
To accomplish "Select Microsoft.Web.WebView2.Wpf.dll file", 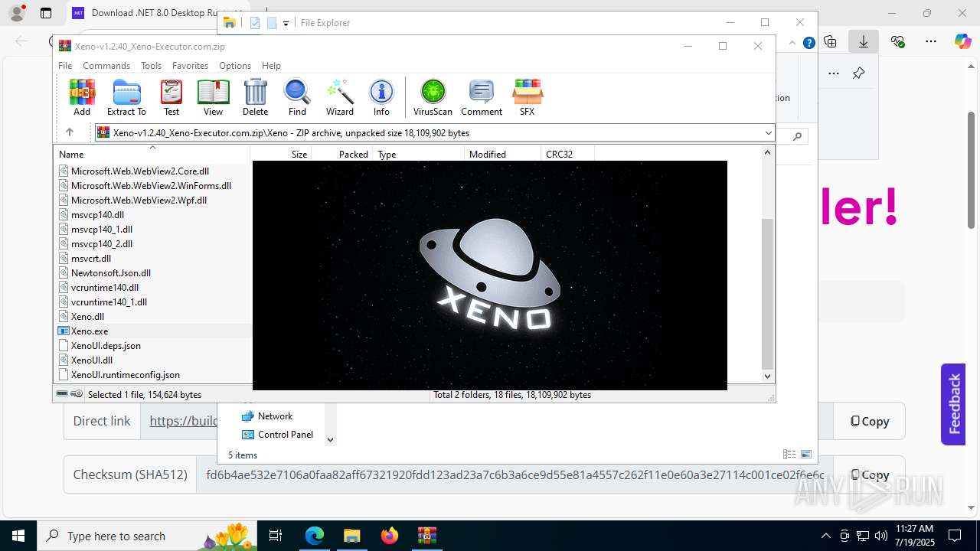I will (139, 201).
